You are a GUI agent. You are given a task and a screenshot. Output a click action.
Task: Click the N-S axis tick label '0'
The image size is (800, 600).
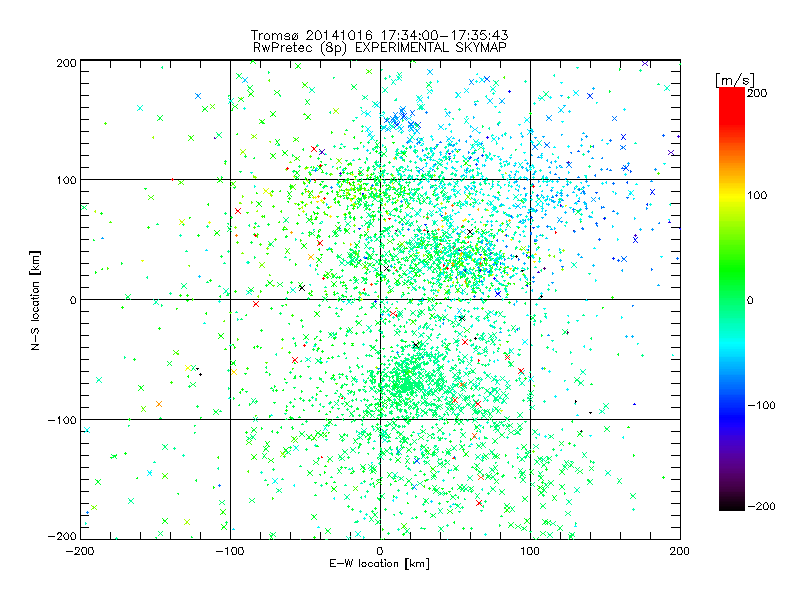[73, 300]
